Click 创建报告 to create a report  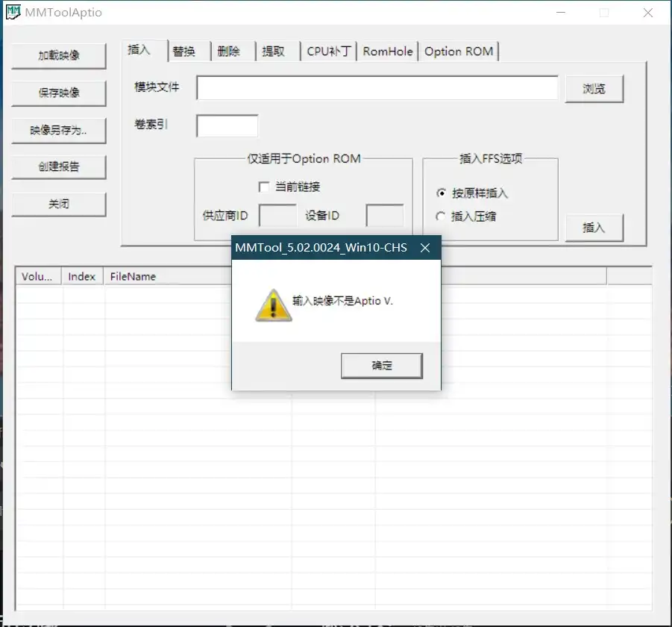(x=59, y=167)
